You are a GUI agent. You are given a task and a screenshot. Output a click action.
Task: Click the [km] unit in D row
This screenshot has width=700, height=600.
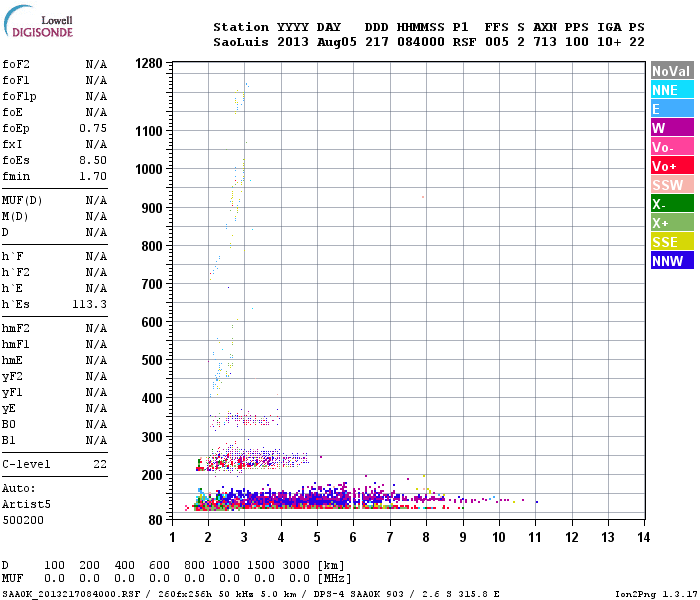331,566
